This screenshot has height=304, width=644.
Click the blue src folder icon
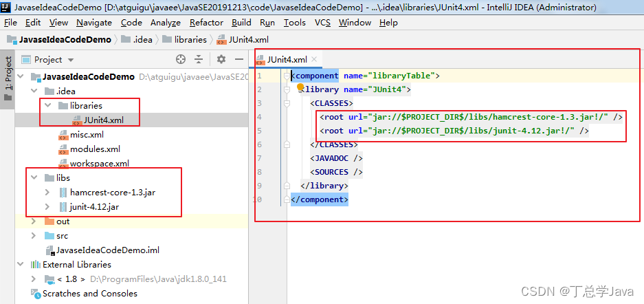point(49,236)
